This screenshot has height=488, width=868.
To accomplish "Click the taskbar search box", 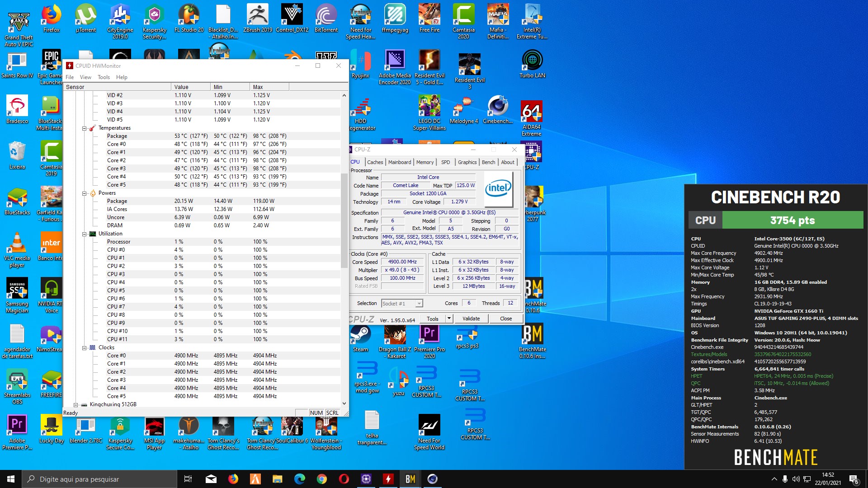I will coord(99,479).
